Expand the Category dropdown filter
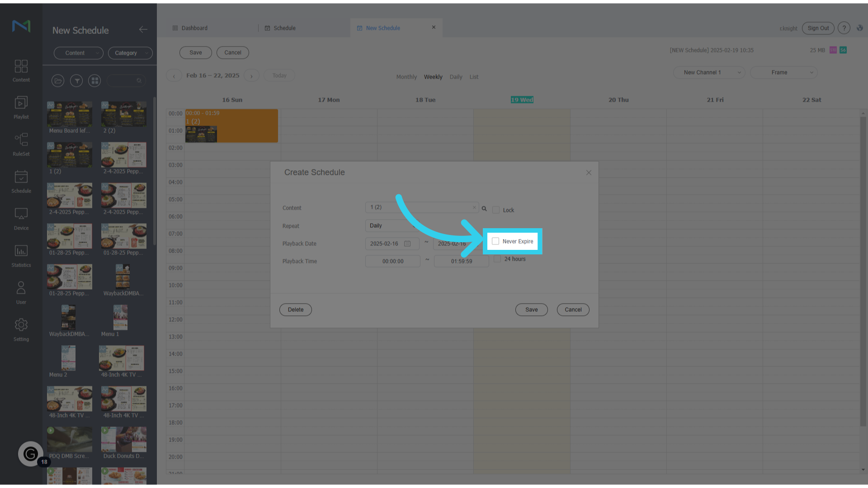The width and height of the screenshot is (868, 488). (130, 53)
